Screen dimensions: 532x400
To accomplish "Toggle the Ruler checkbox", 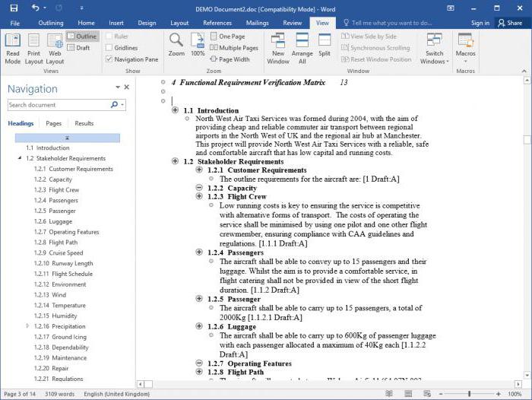I will 109,37.
